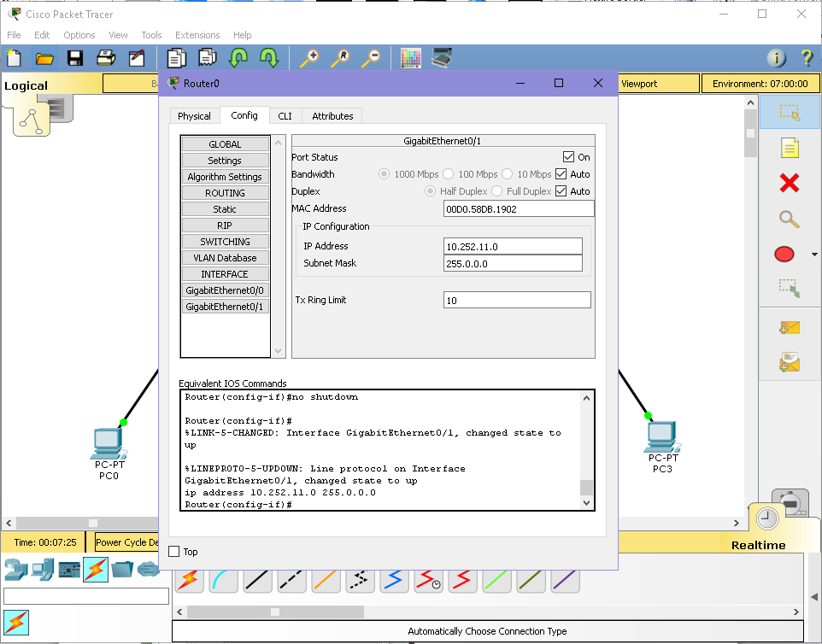Enable the Top checkbox in Router0 window
The width and height of the screenshot is (822, 644).
click(x=174, y=551)
